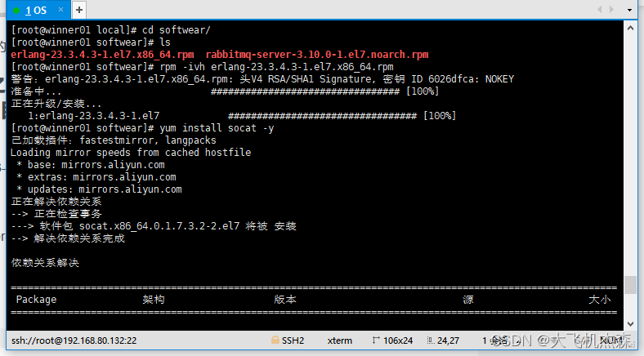Click the tab scroll left arrow
The image size is (644, 356).
[x=599, y=10]
